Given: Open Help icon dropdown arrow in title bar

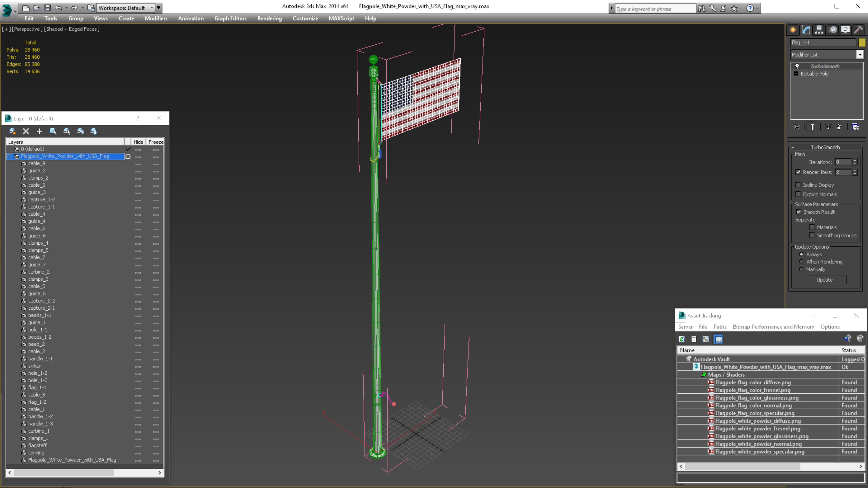Looking at the screenshot, I should pos(757,8).
